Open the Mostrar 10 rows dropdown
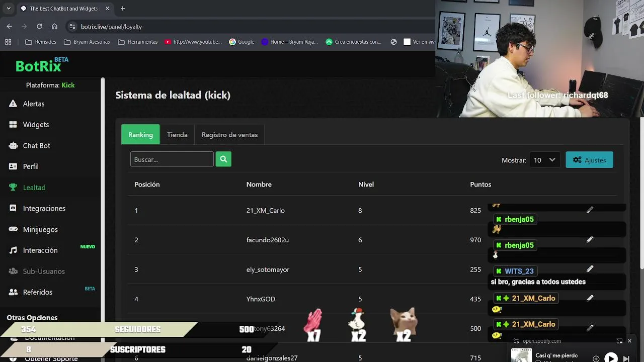 coord(544,160)
